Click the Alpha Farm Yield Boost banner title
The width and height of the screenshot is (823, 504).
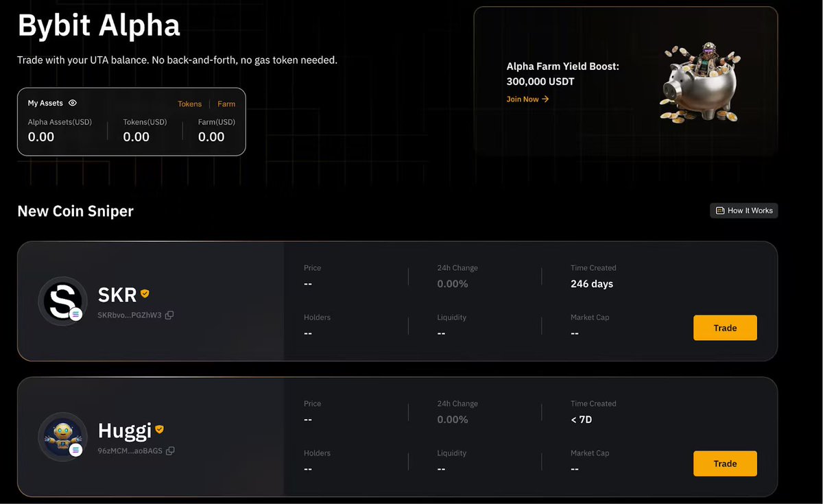tap(562, 74)
